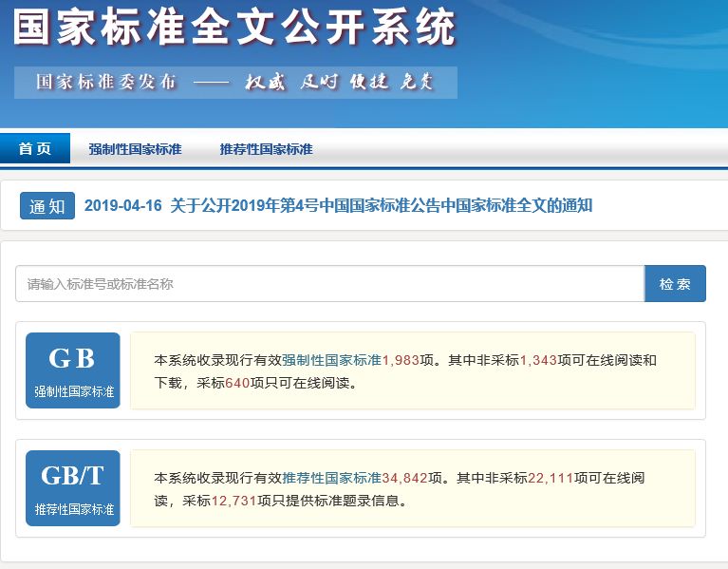Select the 640 adopted count
This screenshot has width=728, height=569.
(x=237, y=383)
